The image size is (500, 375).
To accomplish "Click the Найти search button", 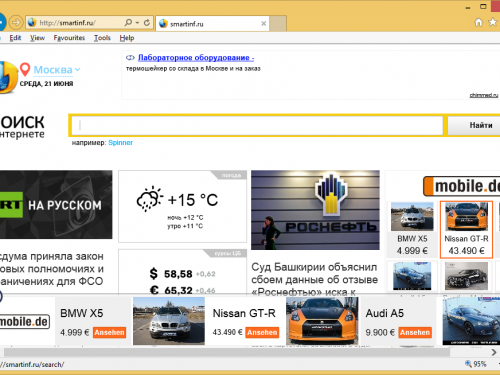I will coord(475,125).
